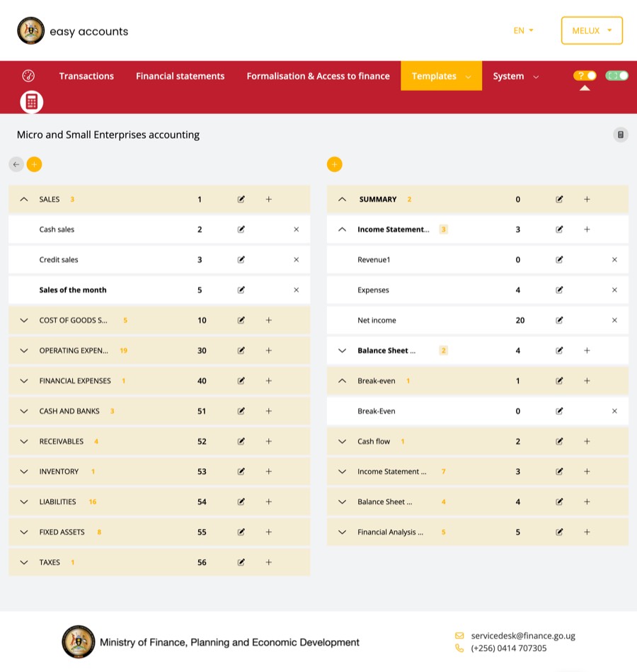
Task: Edit the Financial Analysis group
Action: pyautogui.click(x=559, y=532)
